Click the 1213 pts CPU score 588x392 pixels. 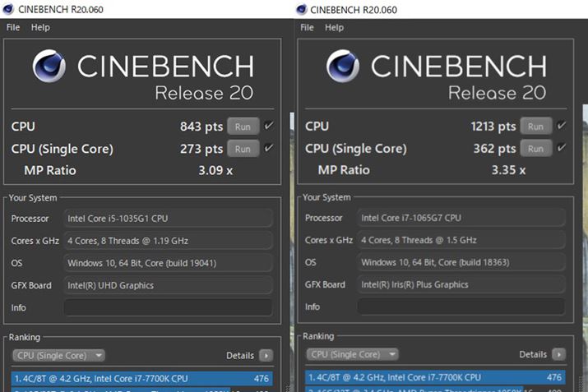[493, 127]
